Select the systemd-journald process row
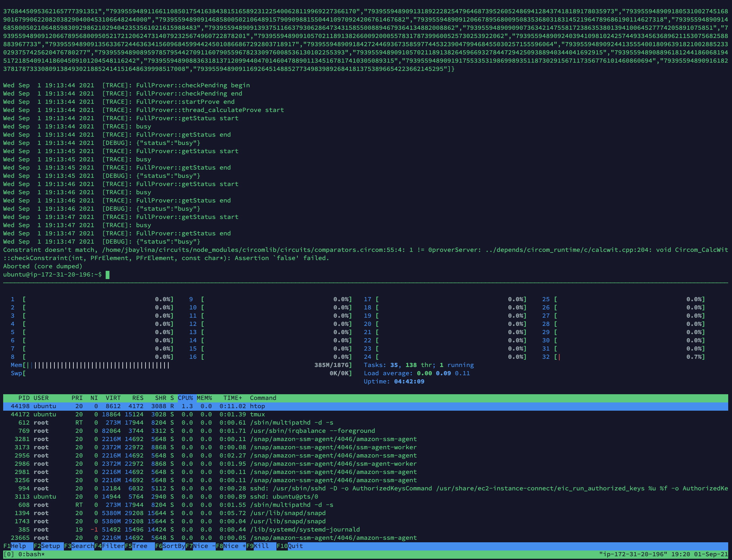 (366, 530)
